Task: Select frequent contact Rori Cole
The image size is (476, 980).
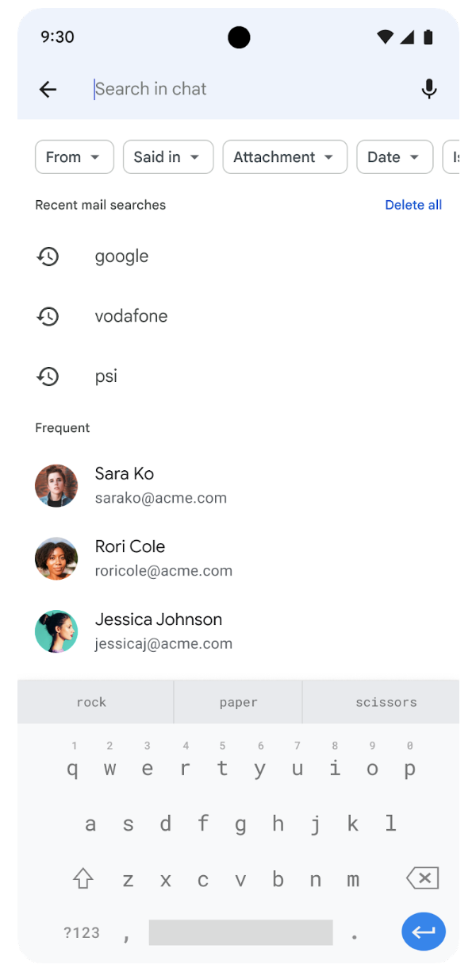Action: pos(163,558)
